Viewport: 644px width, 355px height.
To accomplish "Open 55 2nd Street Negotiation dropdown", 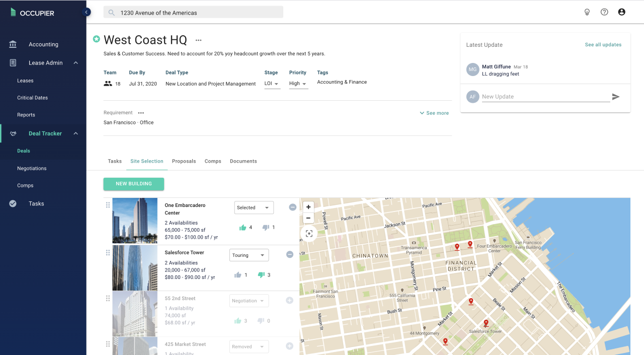I will point(249,301).
